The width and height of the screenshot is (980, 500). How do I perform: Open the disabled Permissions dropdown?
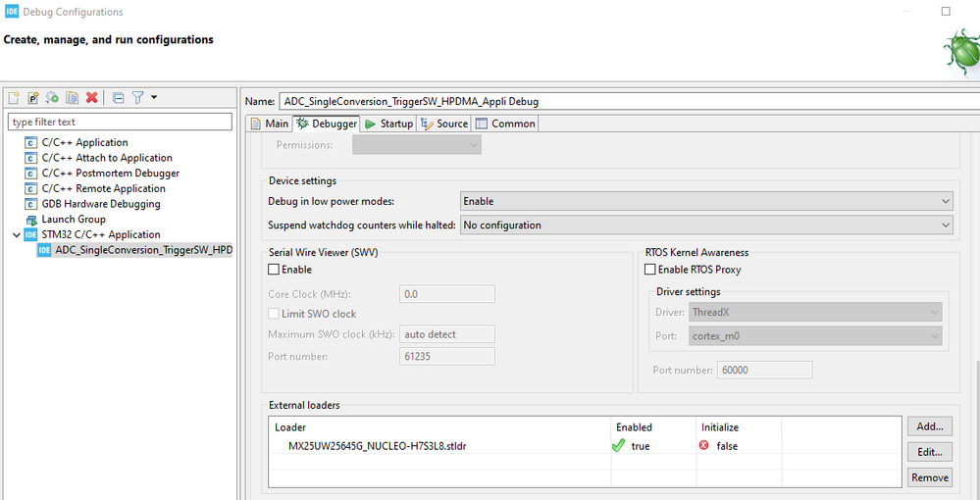click(417, 145)
